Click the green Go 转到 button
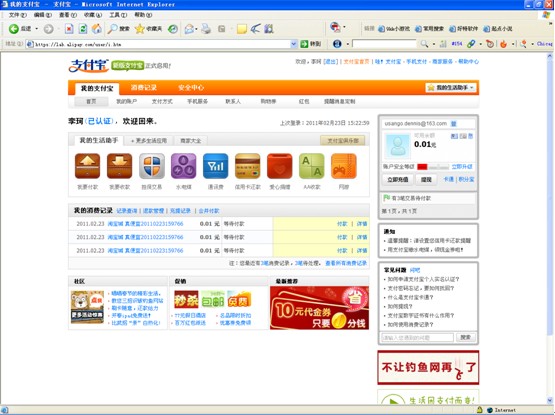This screenshot has height=415, width=555. (x=310, y=44)
